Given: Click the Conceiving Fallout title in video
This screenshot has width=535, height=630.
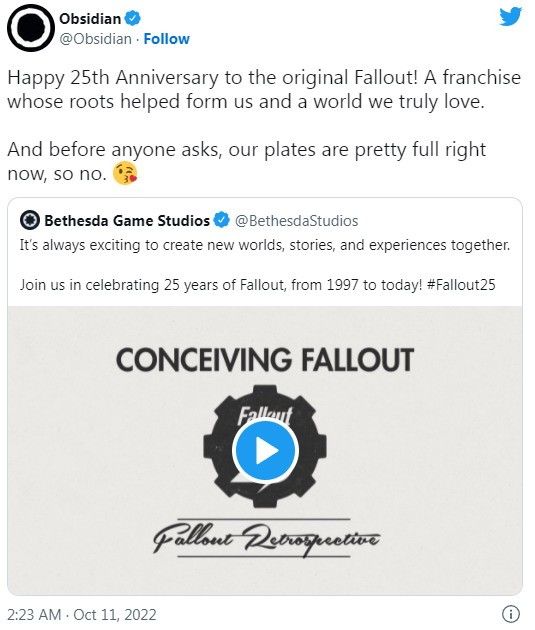Looking at the screenshot, I should (265, 360).
